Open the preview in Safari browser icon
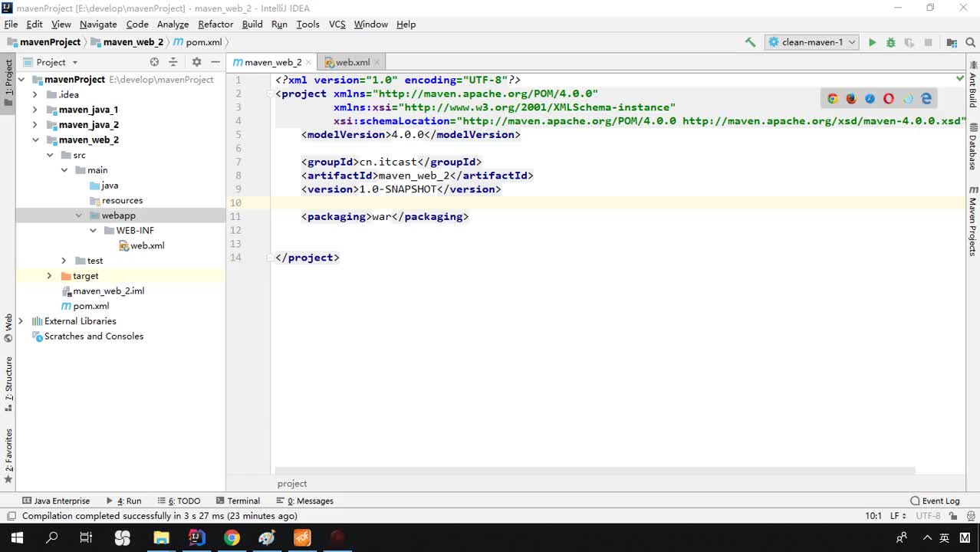 [x=870, y=98]
